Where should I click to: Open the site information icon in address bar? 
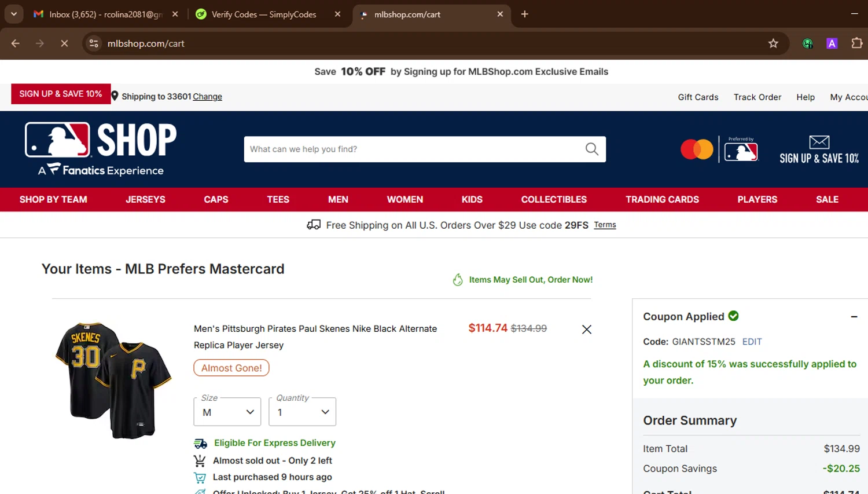[94, 43]
